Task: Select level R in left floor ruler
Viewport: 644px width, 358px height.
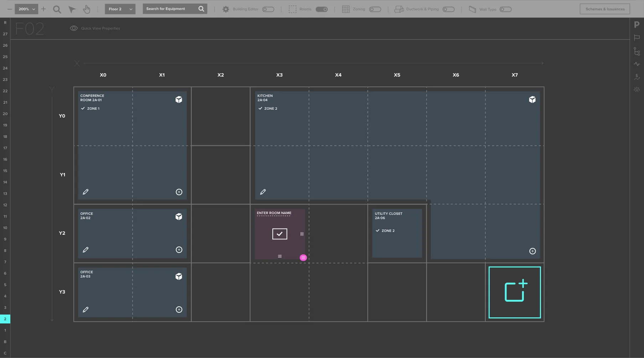Action: (x=5, y=23)
